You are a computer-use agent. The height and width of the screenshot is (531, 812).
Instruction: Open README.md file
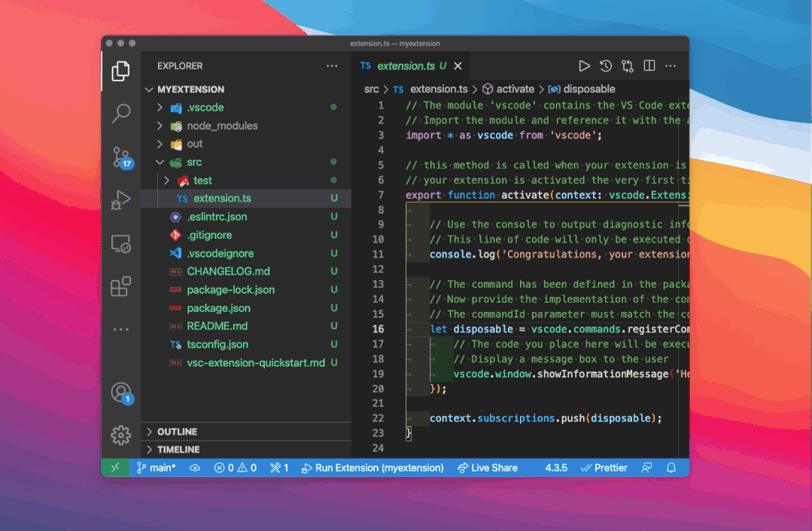click(246, 326)
